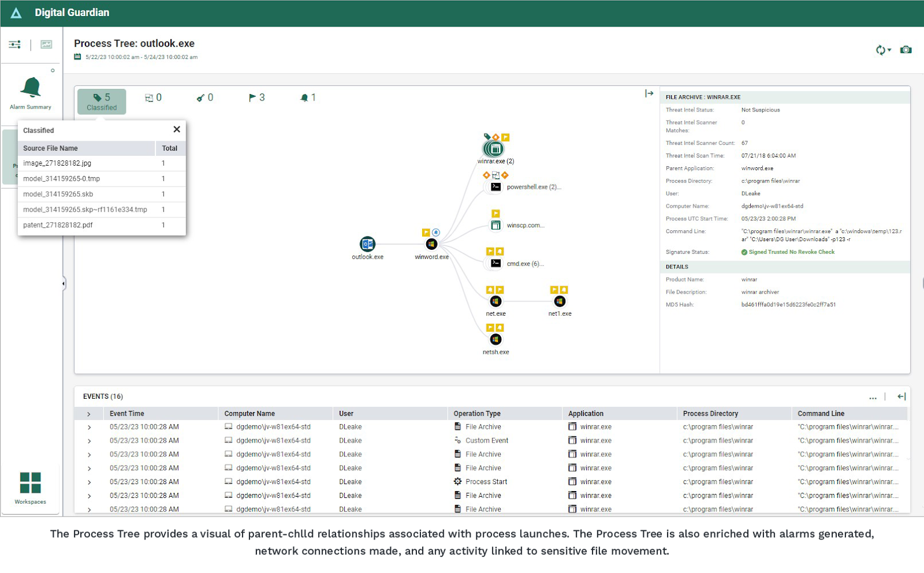Select the Classified tab with 5 items
The image size is (924, 573).
102,102
